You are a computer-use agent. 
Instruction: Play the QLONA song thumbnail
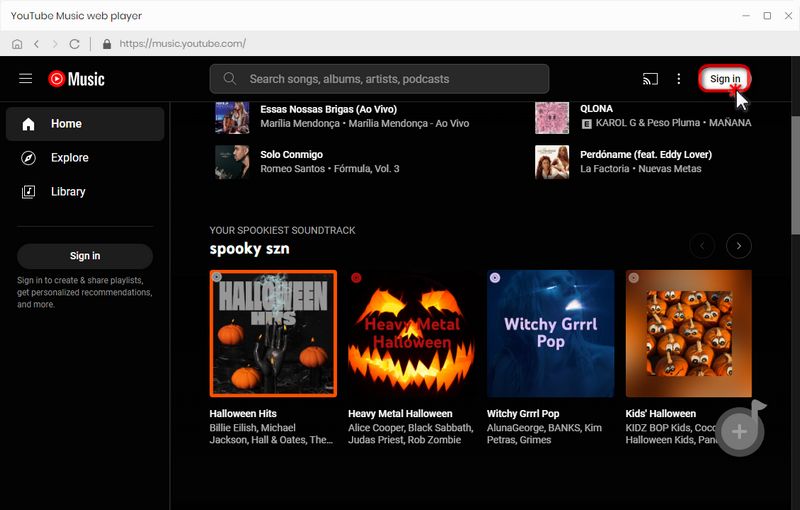pos(552,117)
